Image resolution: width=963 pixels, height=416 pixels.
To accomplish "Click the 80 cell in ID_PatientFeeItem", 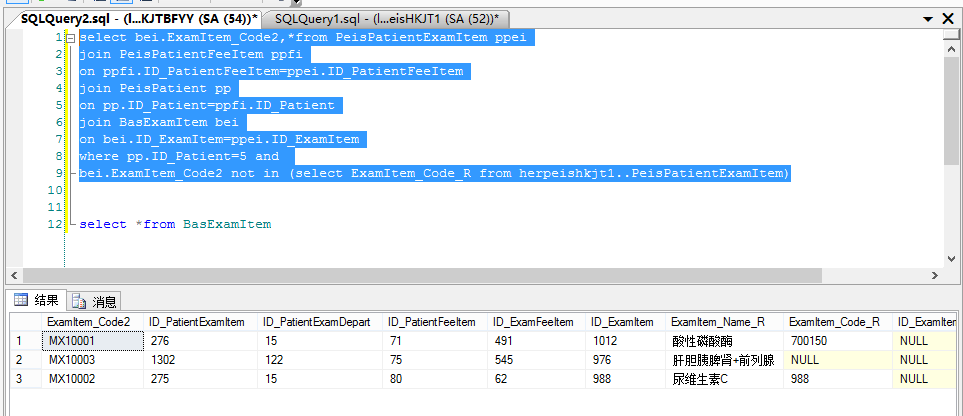I will click(435, 379).
